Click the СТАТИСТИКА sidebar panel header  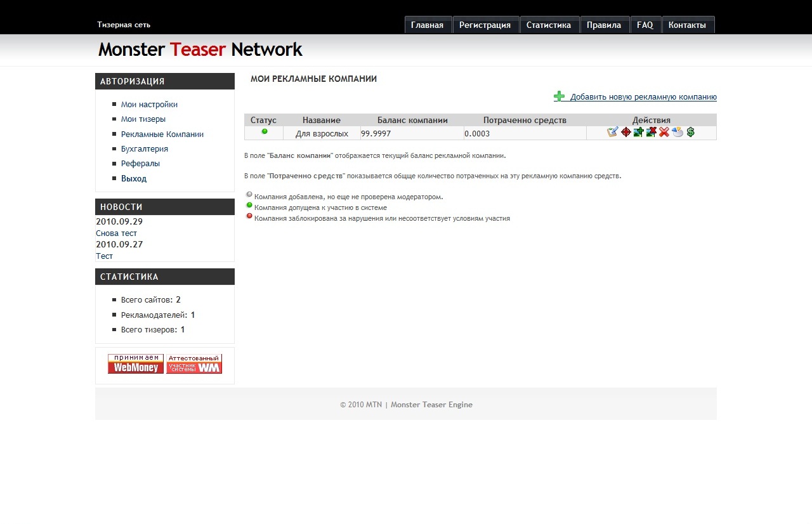click(165, 277)
